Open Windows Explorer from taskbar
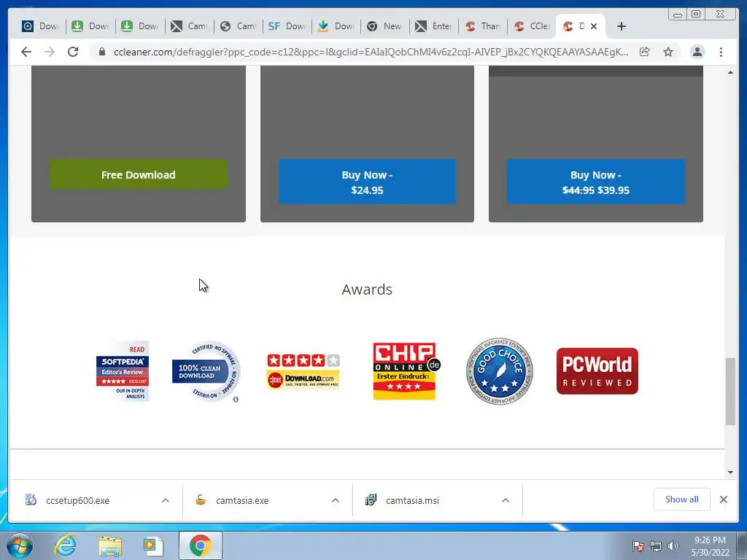Viewport: 747px width, 560px height. point(110,545)
